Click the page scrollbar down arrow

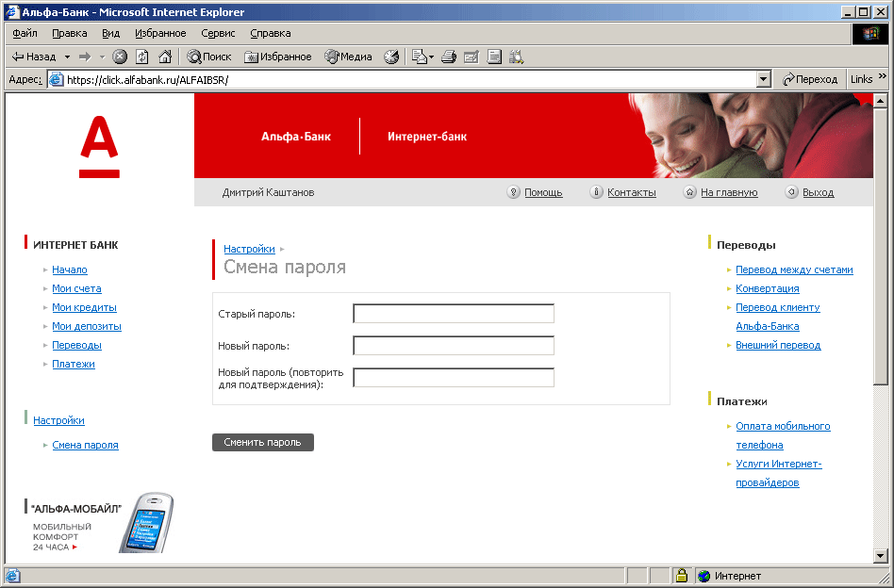pyautogui.click(x=880, y=556)
